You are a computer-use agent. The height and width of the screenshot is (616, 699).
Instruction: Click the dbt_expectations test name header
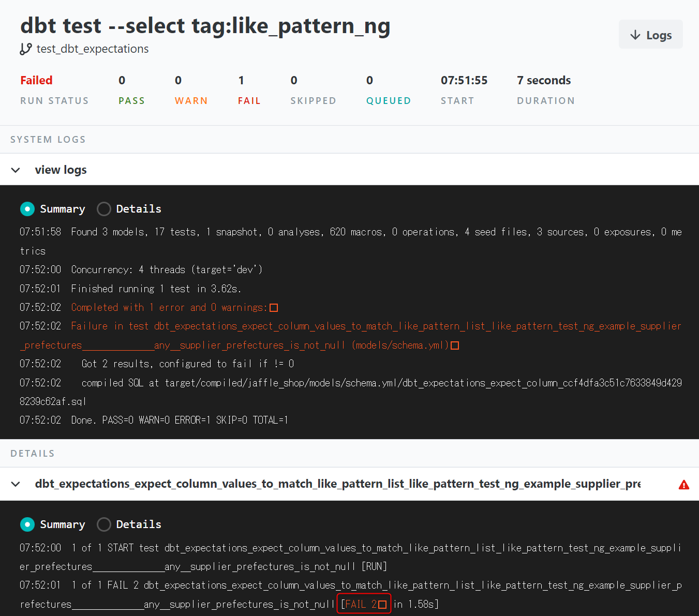pos(337,484)
